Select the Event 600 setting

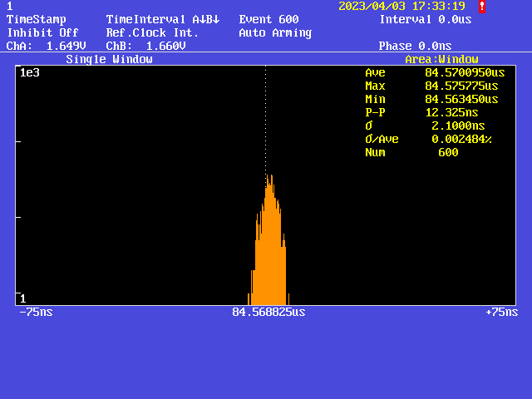(x=268, y=19)
